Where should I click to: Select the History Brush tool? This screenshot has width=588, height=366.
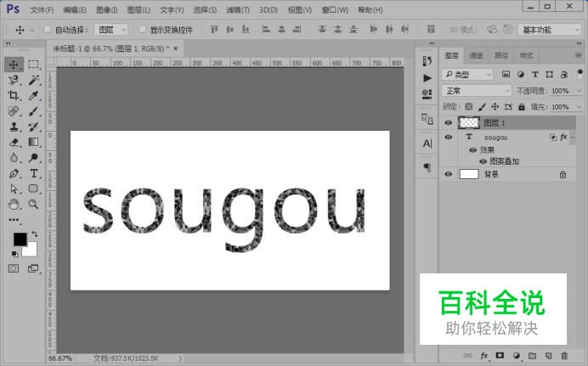pos(33,127)
